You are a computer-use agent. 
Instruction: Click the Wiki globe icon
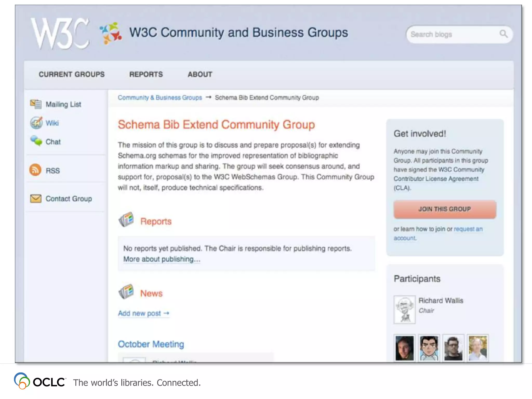(36, 123)
